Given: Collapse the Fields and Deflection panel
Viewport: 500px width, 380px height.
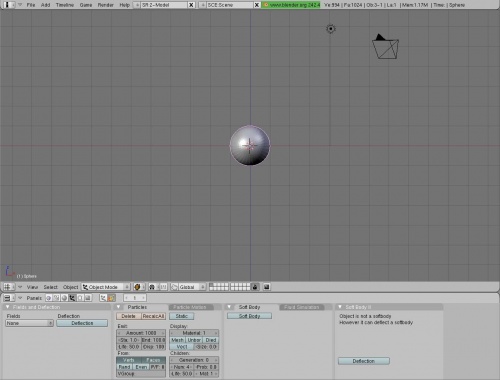Looking at the screenshot, I should pyautogui.click(x=8, y=307).
